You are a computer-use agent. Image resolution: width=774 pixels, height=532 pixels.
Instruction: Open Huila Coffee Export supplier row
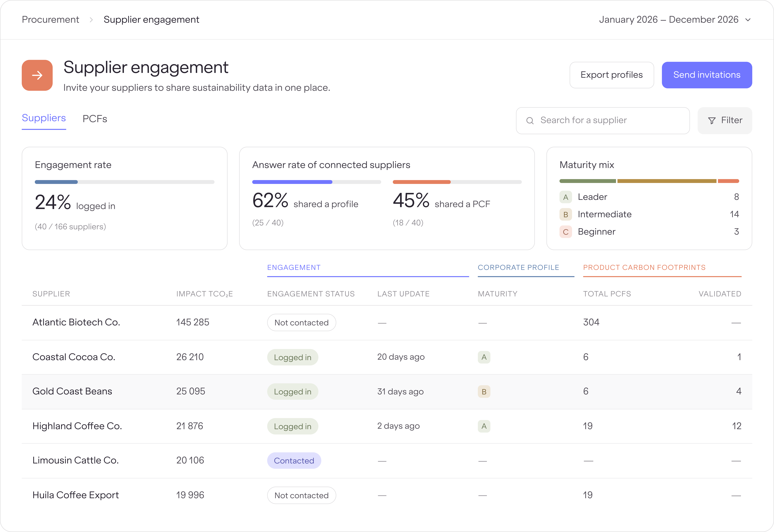tap(387, 495)
